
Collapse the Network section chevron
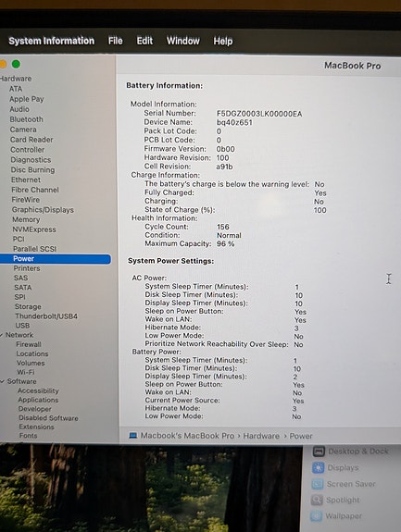[x=2, y=335]
